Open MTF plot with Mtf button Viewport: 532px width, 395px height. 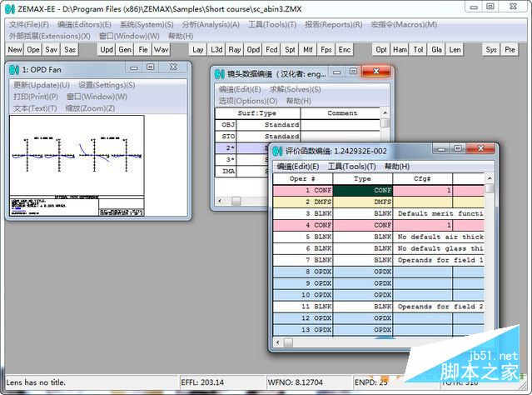click(308, 50)
